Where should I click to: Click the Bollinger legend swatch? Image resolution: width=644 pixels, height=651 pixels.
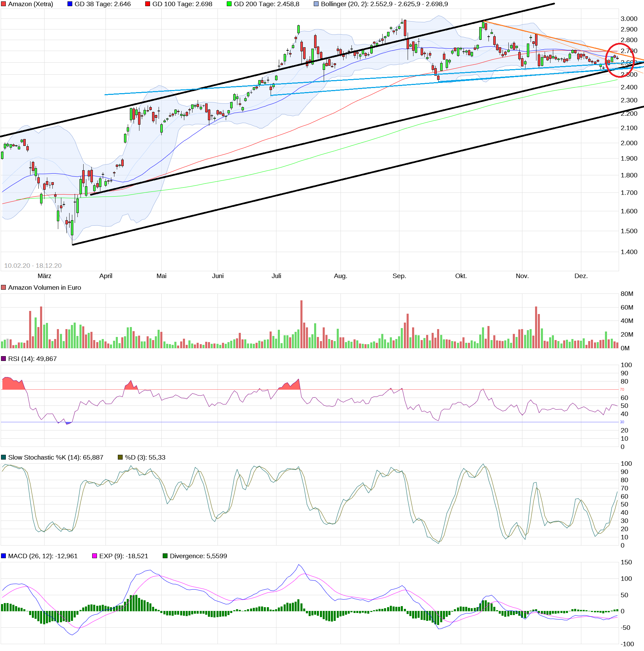pos(316,4)
